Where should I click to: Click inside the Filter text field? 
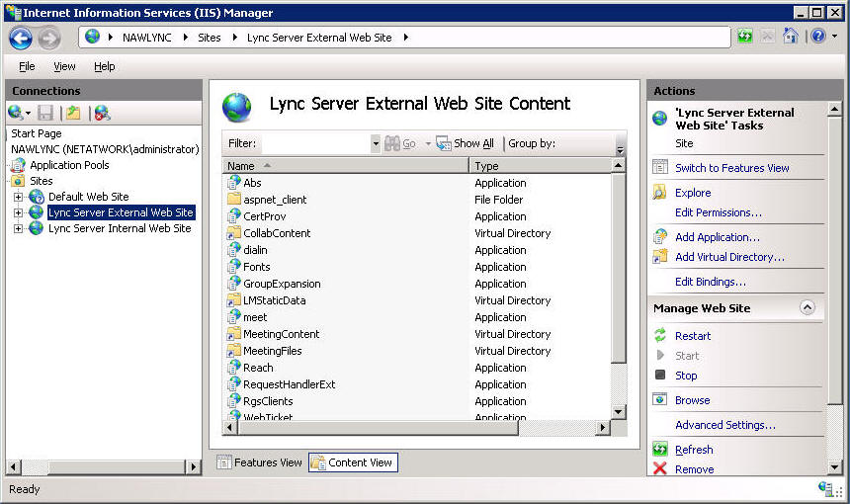[315, 143]
